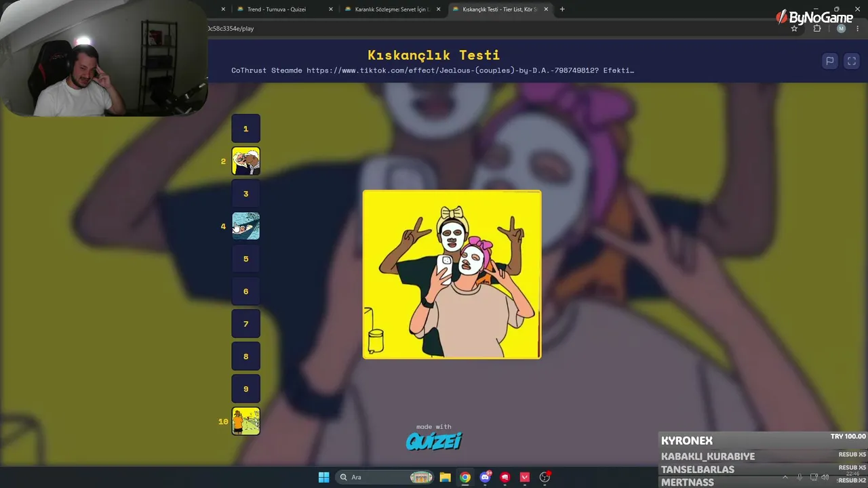Click the thumbnail in rank slot 2
The width and height of the screenshot is (868, 488).
click(x=245, y=161)
